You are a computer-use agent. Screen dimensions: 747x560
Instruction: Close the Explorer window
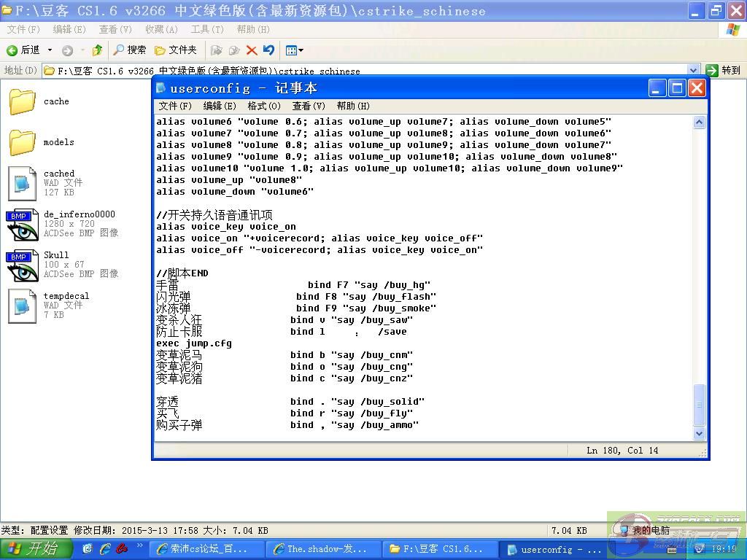point(737,11)
